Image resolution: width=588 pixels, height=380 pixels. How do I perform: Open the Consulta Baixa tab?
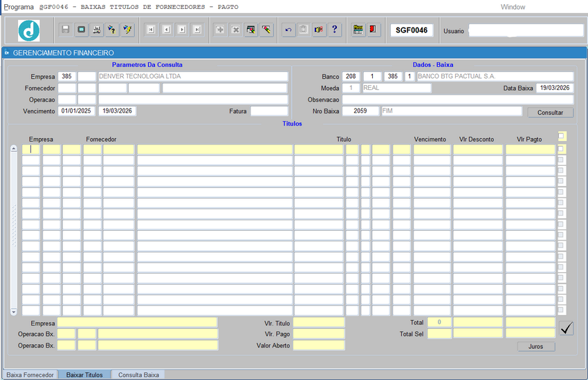pos(138,374)
